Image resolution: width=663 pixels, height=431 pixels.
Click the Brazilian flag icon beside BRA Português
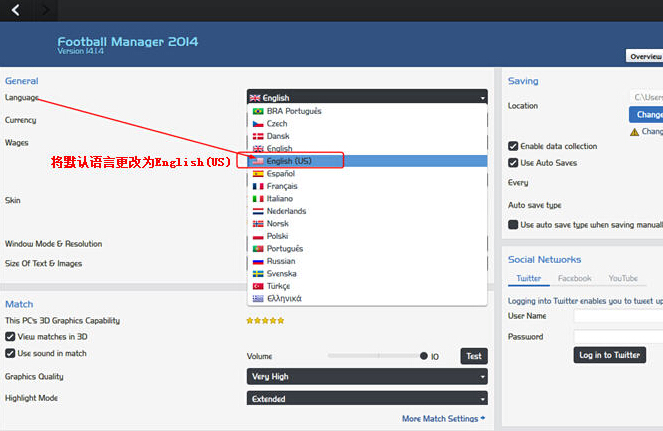pos(258,111)
